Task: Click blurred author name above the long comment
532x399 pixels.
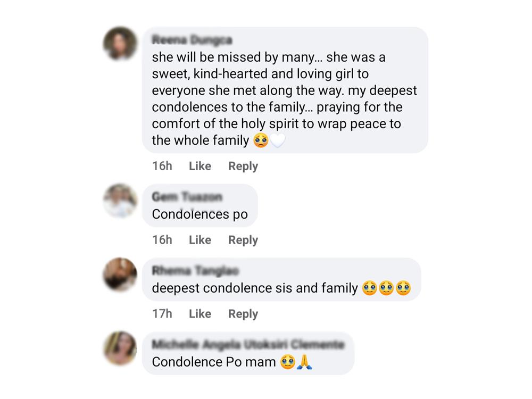Action: point(192,40)
